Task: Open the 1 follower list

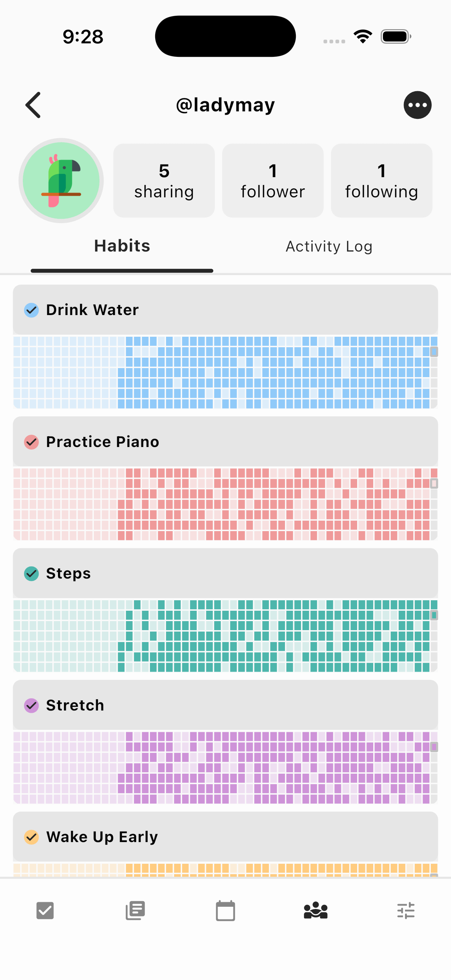Action: (x=273, y=181)
